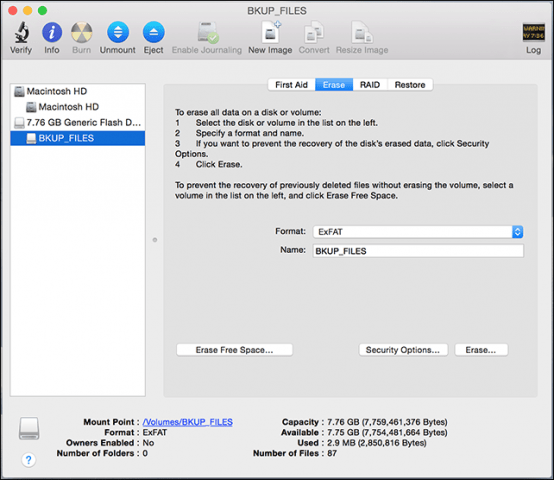Screen dimensions: 554x480
Task: Select the top Macintosh HD disk
Action: pyautogui.click(x=78, y=91)
